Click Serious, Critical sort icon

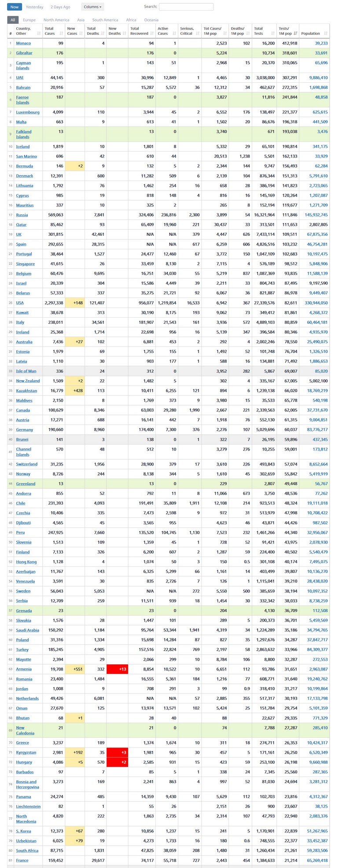pos(198,33)
